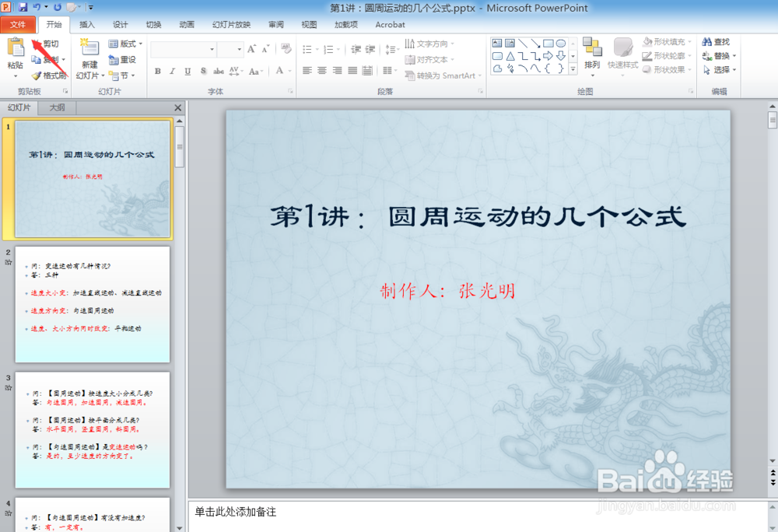Toggle text Shadow formatting

pyautogui.click(x=203, y=71)
